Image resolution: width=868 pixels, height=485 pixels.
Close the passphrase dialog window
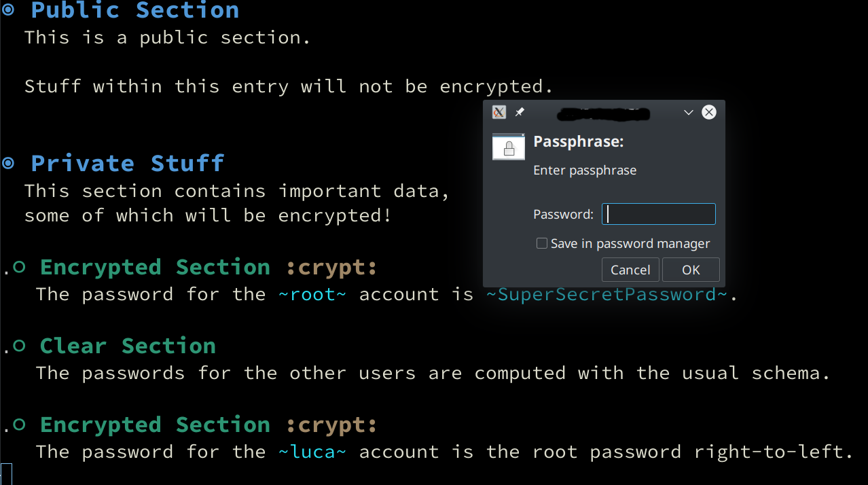coord(709,112)
